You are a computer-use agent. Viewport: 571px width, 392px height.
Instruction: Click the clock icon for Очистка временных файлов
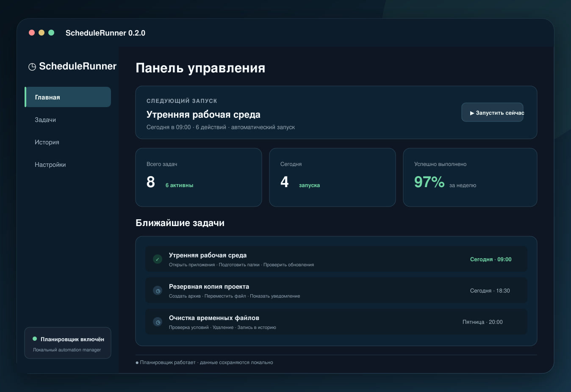point(158,322)
